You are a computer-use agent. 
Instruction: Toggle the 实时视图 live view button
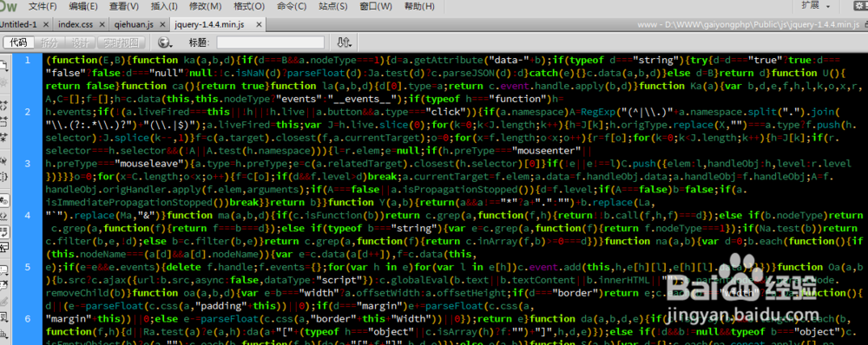coord(122,42)
